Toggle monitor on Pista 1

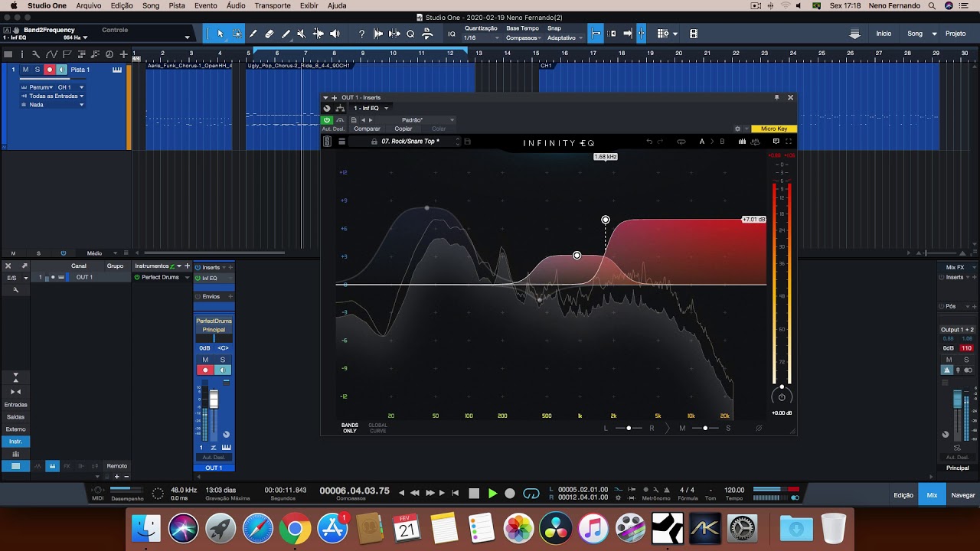(x=61, y=70)
